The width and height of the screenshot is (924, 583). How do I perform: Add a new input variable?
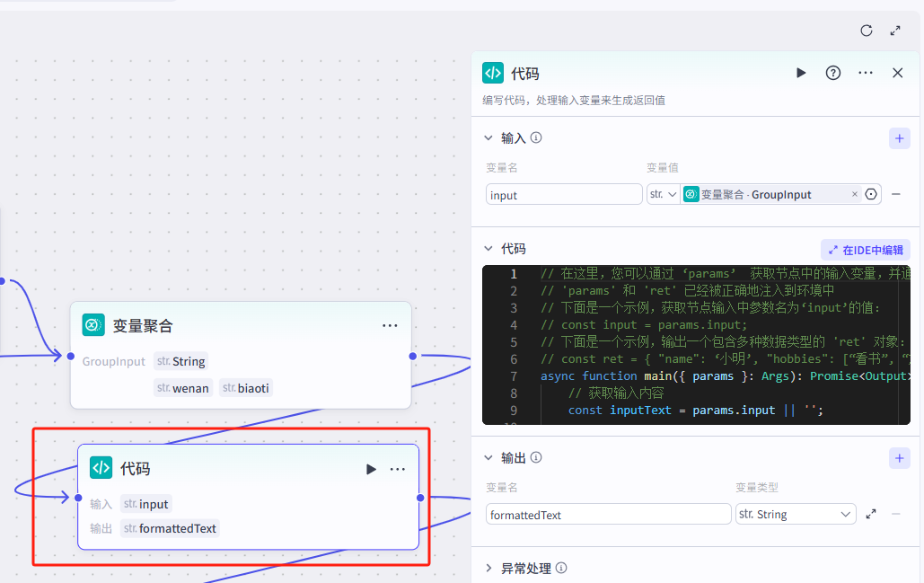point(899,138)
